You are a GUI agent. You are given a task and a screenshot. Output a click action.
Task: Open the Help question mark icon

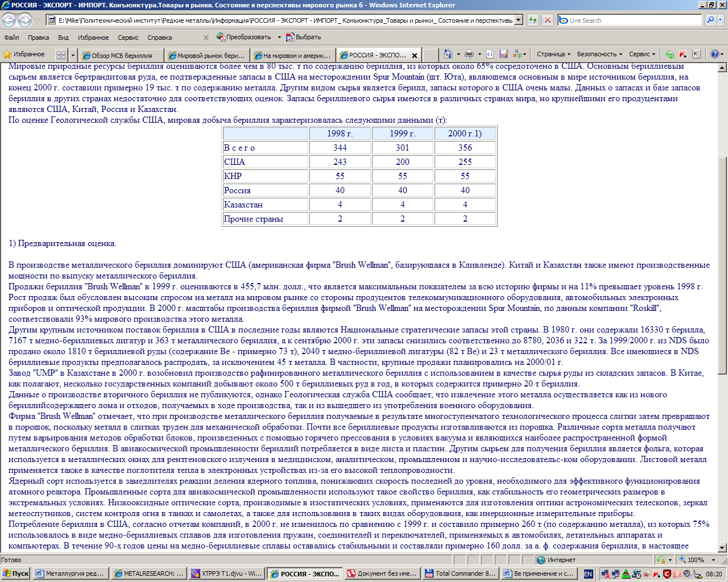point(715,55)
